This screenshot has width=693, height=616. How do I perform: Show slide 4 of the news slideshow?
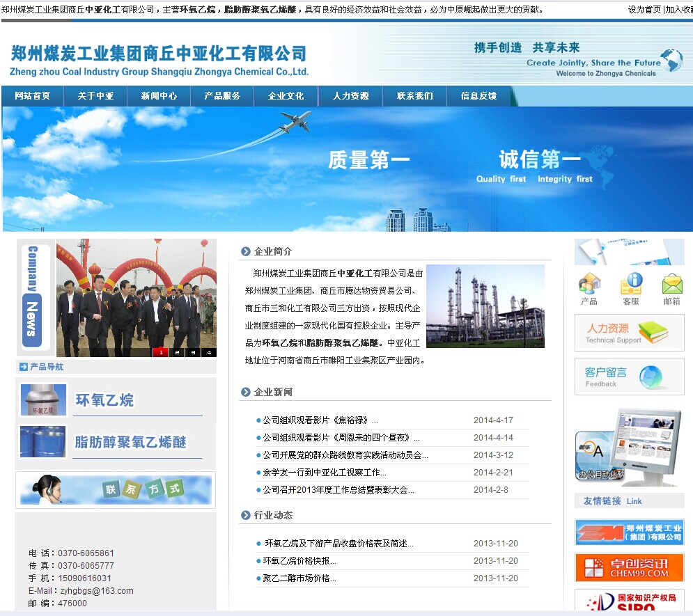(x=209, y=352)
